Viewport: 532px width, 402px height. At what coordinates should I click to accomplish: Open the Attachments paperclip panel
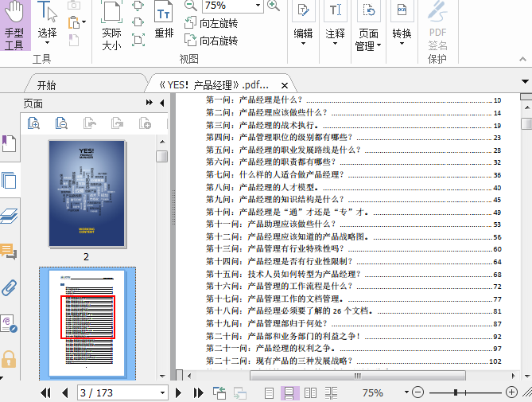(x=9, y=288)
